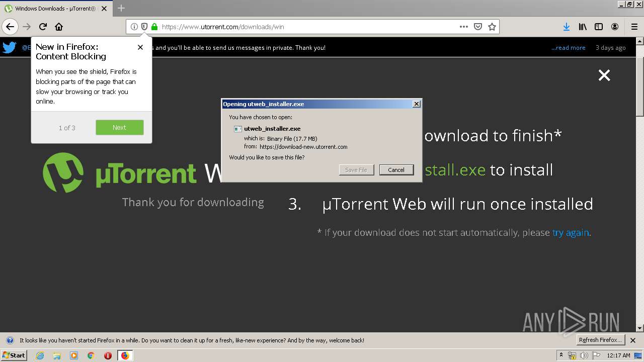Reload the current page
This screenshot has height=362, width=644.
[x=43, y=27]
